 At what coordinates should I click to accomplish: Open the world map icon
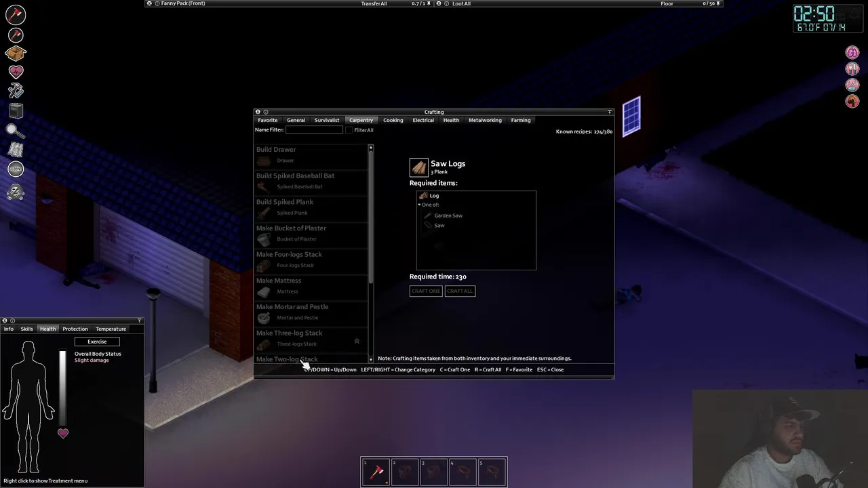pyautogui.click(x=16, y=150)
